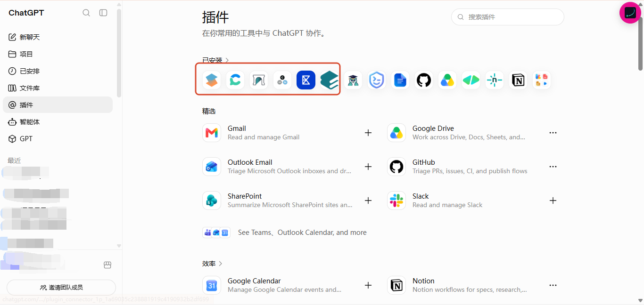Screen dimensions: 644x305
Task: Expand the 效率 category chevron
Action: tap(221, 264)
